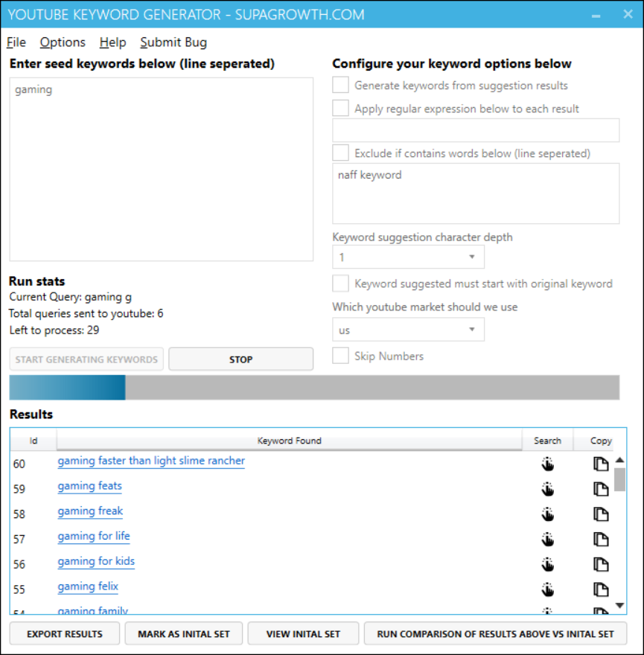644x655 pixels.
Task: Toggle 'Exclude if contains words below' checkbox
Action: coord(340,153)
